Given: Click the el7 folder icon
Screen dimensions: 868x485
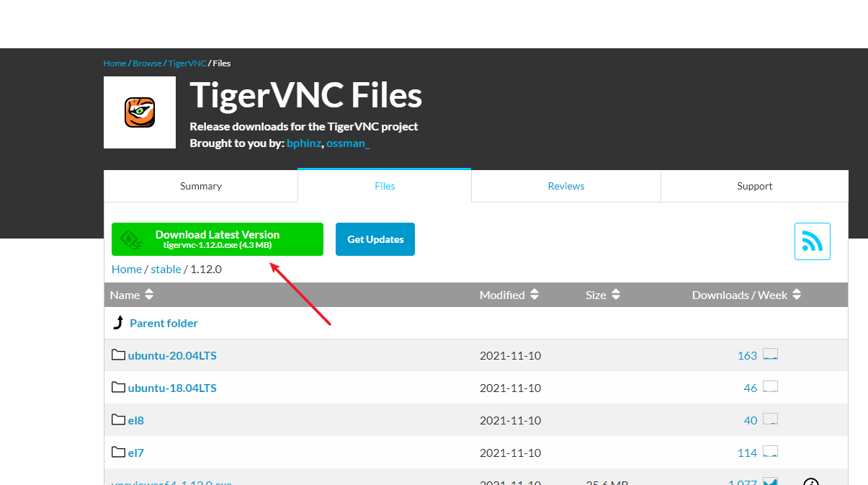Looking at the screenshot, I should (119, 452).
